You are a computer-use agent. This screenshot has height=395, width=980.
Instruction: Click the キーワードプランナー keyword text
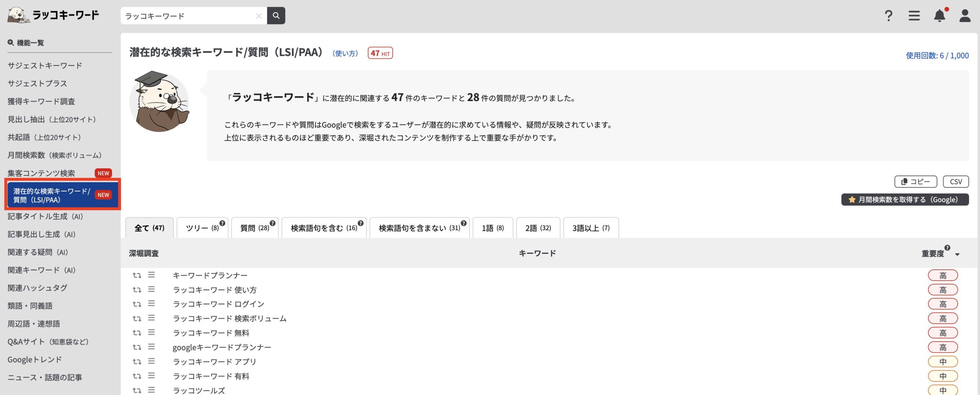click(210, 275)
